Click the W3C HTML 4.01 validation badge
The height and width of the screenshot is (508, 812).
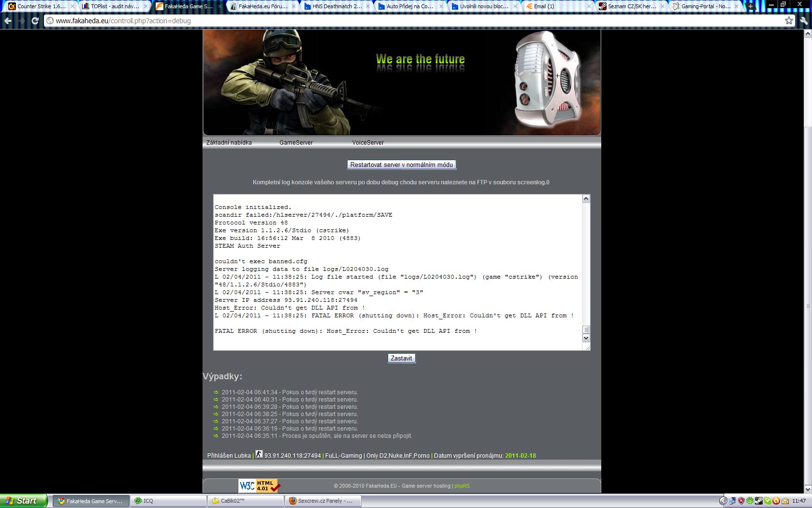[x=260, y=486]
